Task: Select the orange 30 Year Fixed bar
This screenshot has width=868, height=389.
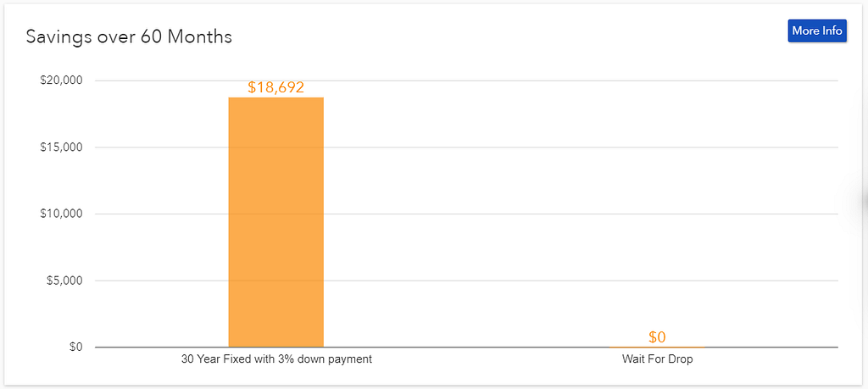Action: click(x=275, y=222)
